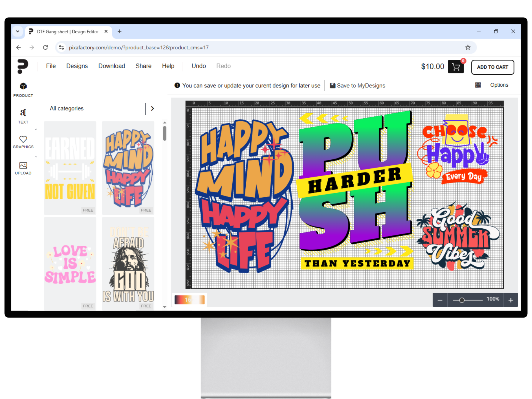The width and height of the screenshot is (532, 399).
Task: Open the Product panel cube icon
Action: 23,86
